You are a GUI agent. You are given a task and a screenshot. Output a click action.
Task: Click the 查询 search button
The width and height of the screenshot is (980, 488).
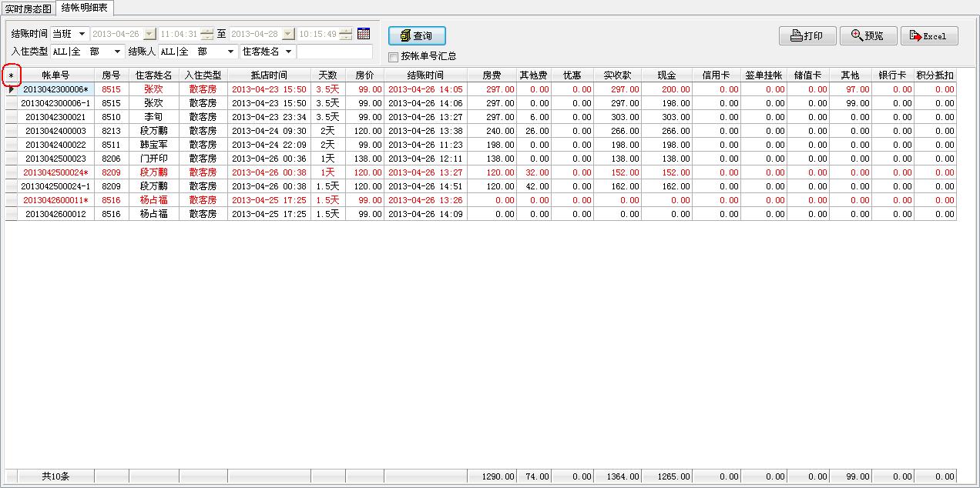417,35
